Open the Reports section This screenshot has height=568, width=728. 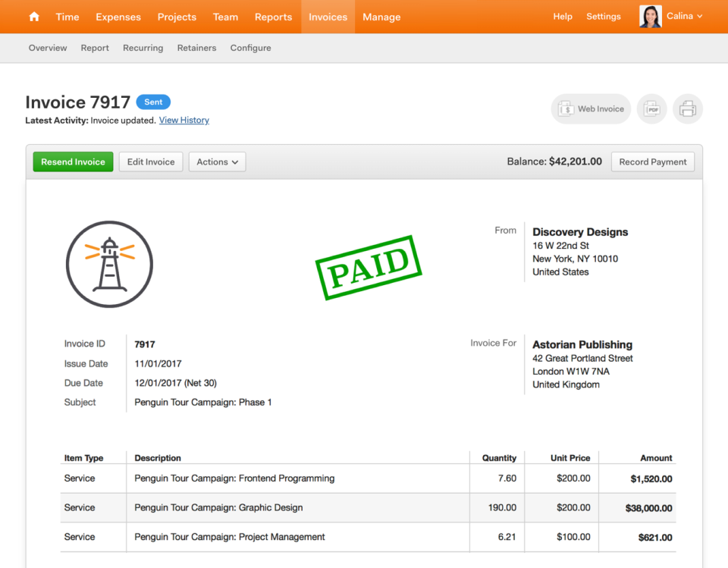click(273, 17)
